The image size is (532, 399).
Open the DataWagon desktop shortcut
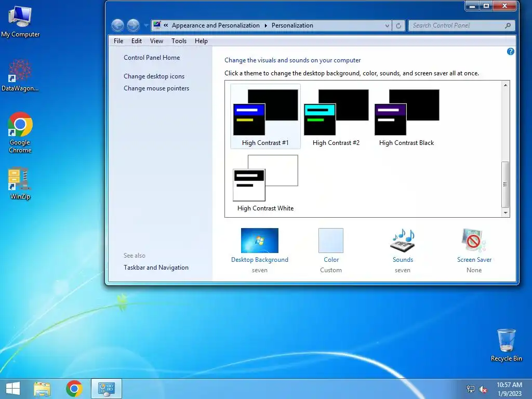click(x=20, y=75)
